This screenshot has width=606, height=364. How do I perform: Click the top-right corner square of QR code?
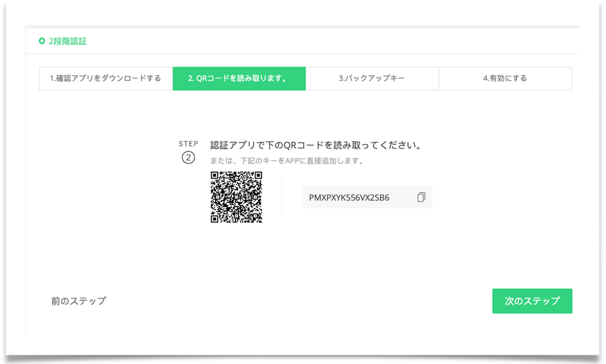point(257,176)
